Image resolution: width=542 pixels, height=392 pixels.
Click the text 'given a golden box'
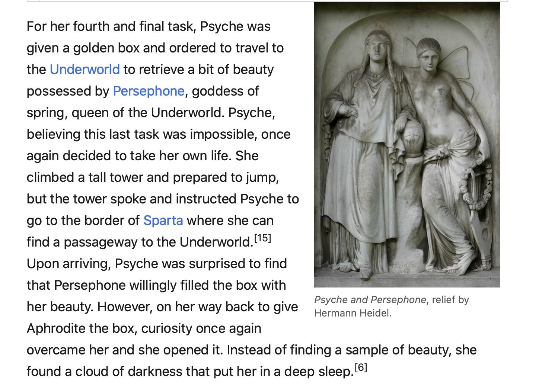(83, 48)
